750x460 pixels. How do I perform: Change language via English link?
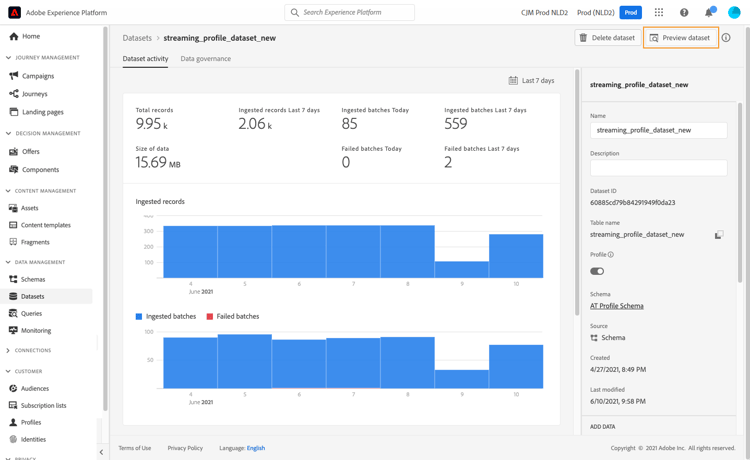(x=256, y=448)
